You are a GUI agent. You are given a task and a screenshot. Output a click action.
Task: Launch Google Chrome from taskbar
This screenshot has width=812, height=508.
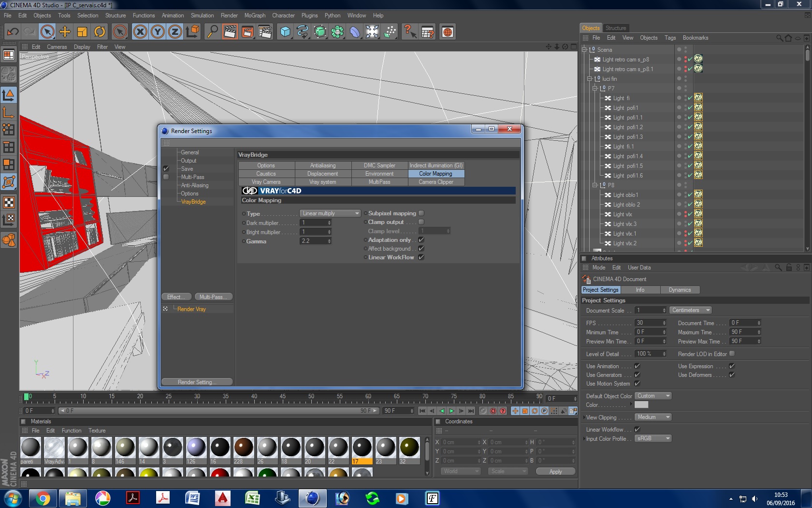(x=43, y=498)
